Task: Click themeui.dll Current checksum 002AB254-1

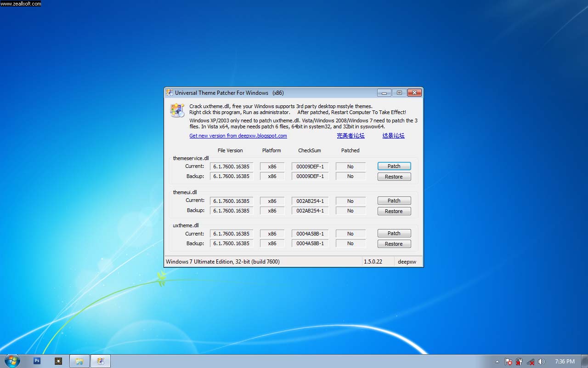Action: tap(310, 201)
